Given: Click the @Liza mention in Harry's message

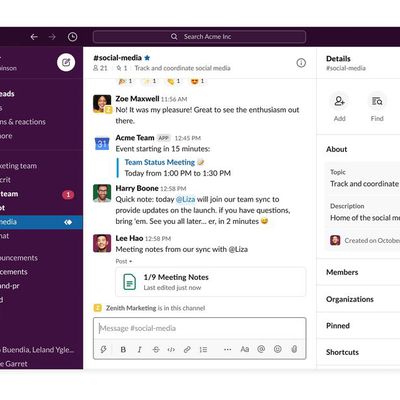Looking at the screenshot, I should (x=185, y=199).
